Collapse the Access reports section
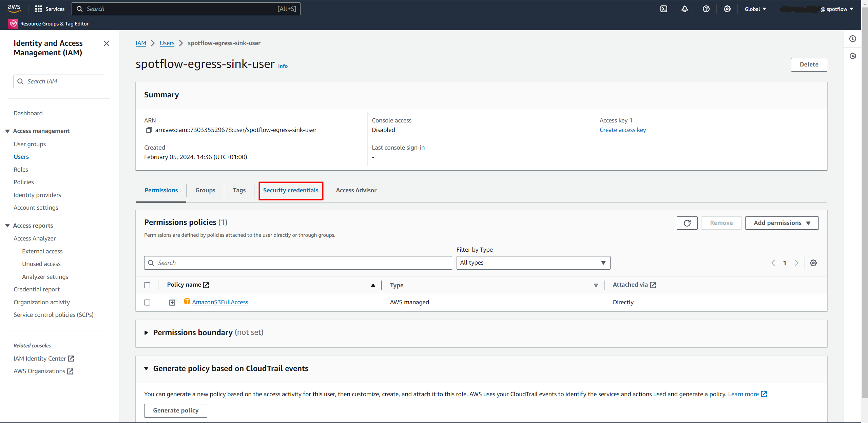 point(7,226)
